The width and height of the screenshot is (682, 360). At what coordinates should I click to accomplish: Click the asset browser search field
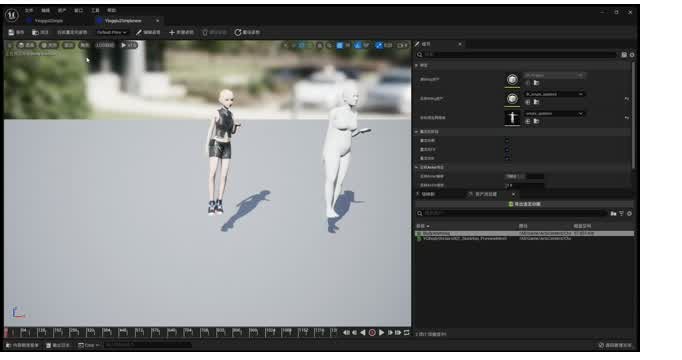coord(511,213)
